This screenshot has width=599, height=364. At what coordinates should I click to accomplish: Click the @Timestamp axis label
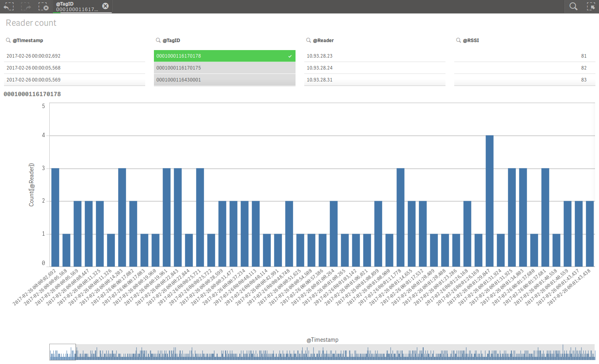pos(323,340)
